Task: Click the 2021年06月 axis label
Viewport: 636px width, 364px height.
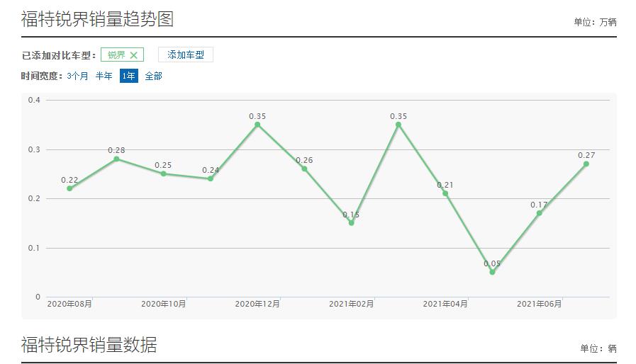Action: (x=539, y=304)
